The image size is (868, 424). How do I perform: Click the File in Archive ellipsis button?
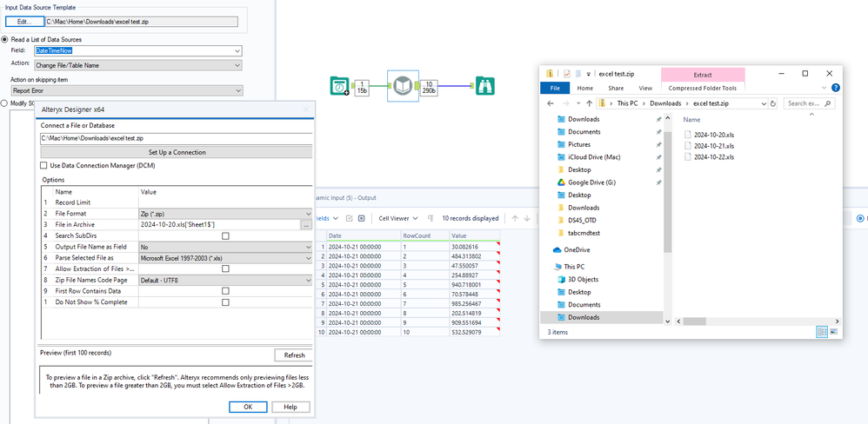[306, 224]
